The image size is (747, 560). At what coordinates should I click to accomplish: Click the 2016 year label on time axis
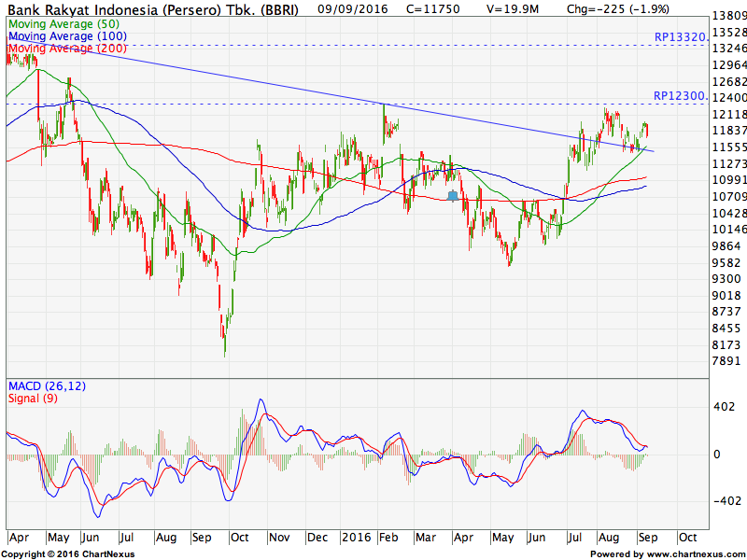357,538
